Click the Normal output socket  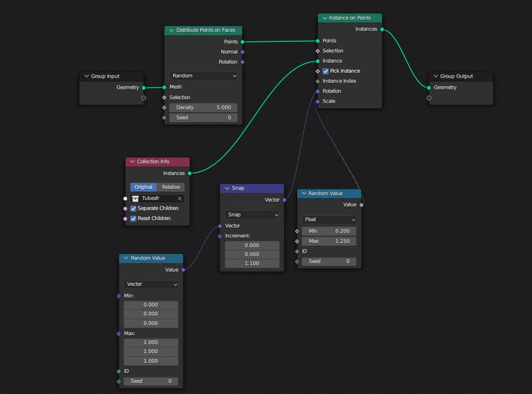[242, 52]
